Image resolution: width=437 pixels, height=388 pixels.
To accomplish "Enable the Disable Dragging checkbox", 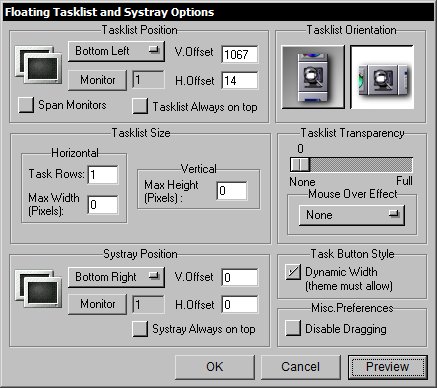I will pyautogui.click(x=293, y=328).
